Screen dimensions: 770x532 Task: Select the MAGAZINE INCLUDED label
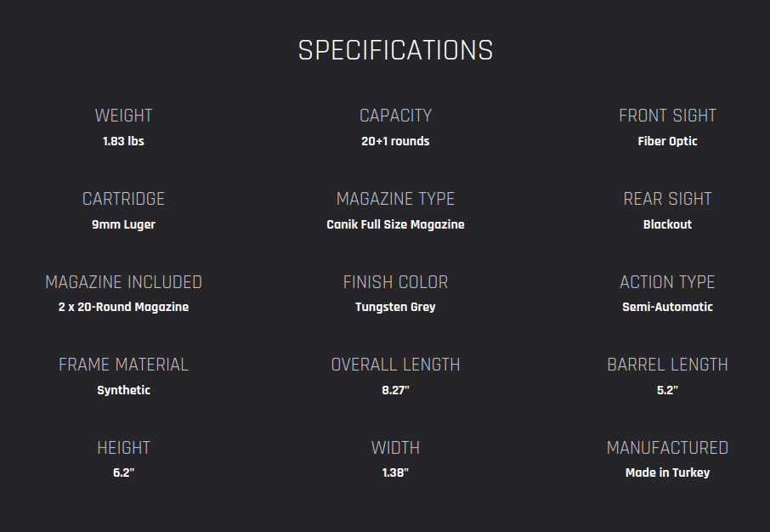click(123, 282)
